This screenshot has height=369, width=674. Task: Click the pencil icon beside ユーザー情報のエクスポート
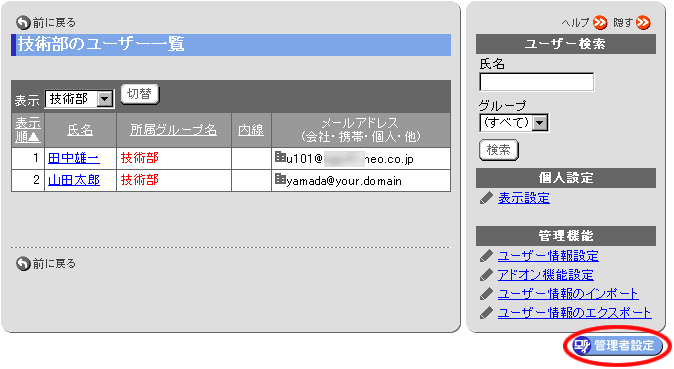click(x=486, y=313)
